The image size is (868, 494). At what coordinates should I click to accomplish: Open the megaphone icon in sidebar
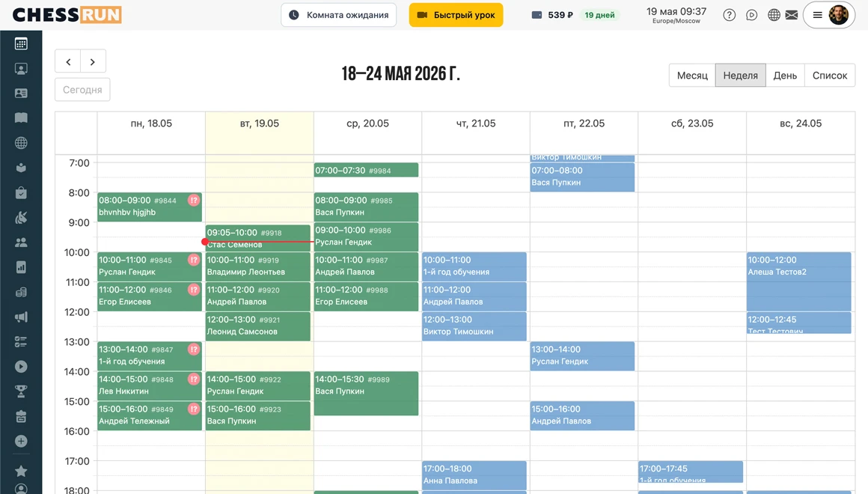click(x=21, y=317)
